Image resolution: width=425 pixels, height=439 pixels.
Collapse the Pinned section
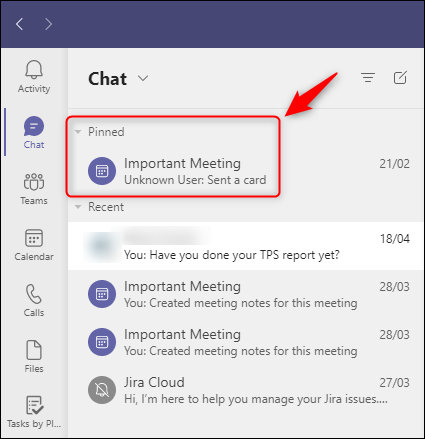click(x=78, y=132)
